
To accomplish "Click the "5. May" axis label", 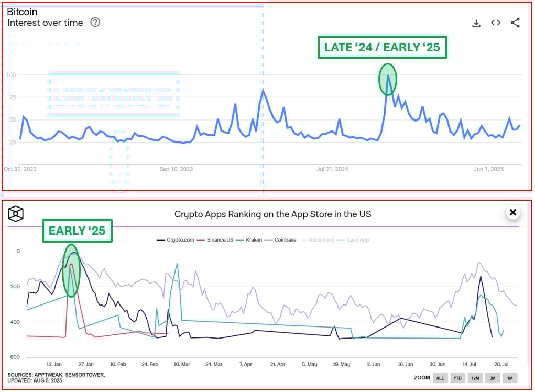I will [x=310, y=364].
